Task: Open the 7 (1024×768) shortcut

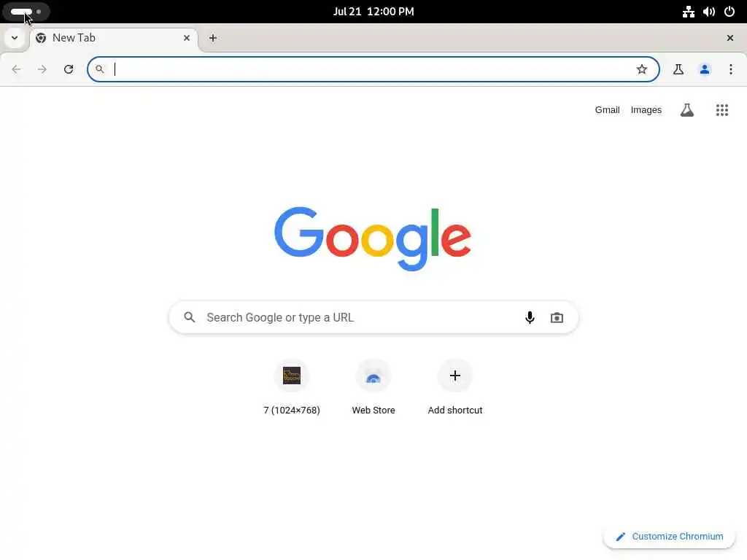Action: coord(292,388)
